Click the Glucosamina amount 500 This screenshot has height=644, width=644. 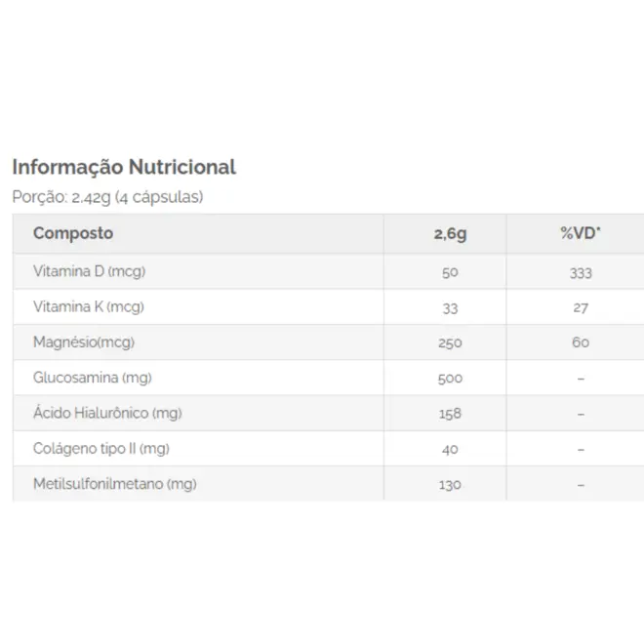tap(450, 379)
